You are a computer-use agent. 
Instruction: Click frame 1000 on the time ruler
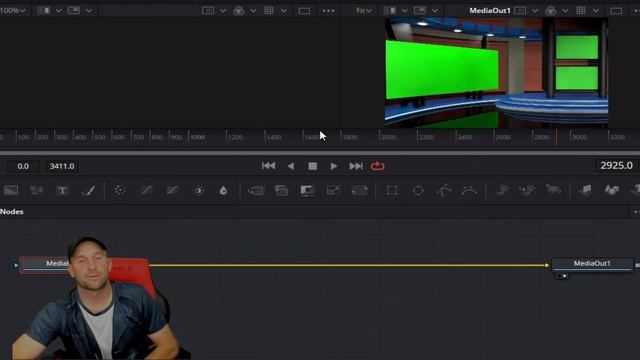198,137
